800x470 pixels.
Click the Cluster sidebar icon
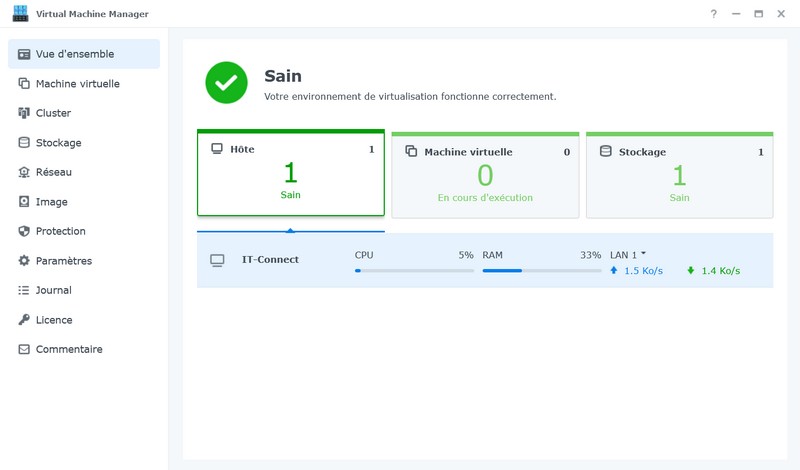click(x=24, y=113)
